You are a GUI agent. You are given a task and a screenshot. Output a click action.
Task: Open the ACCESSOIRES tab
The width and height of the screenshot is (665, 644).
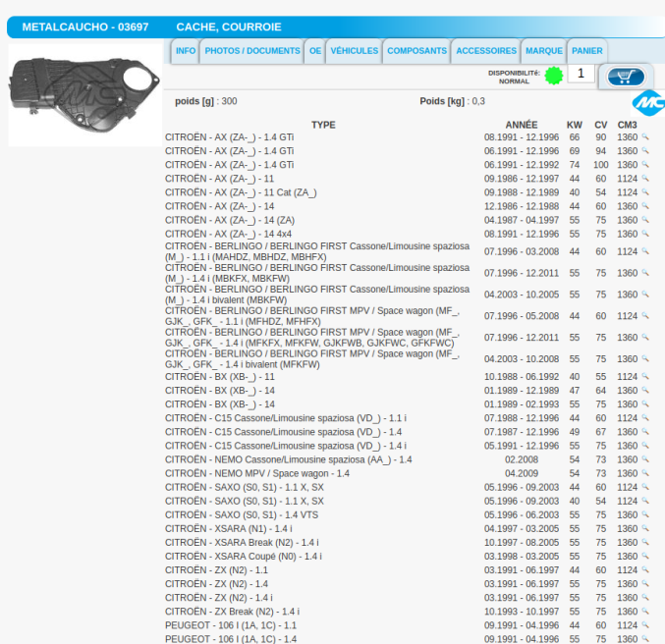point(486,51)
